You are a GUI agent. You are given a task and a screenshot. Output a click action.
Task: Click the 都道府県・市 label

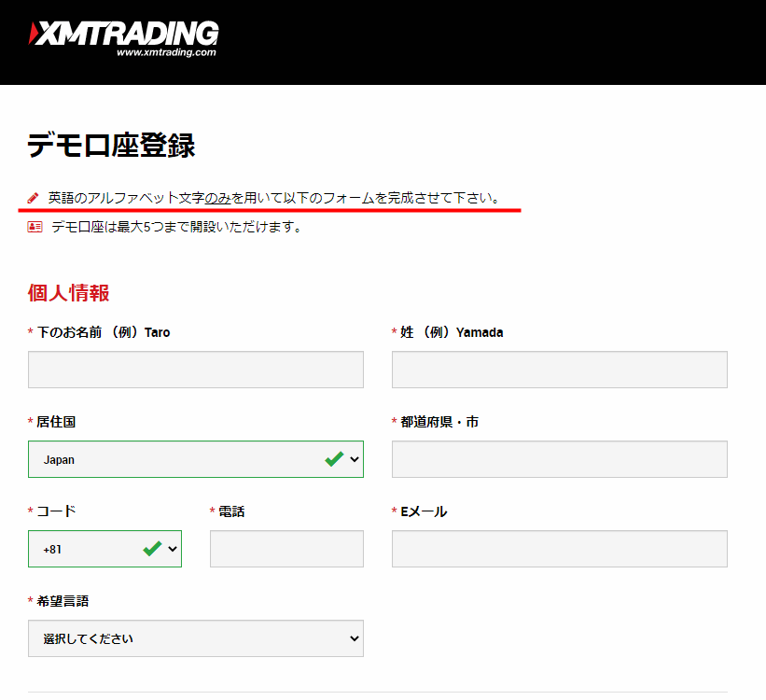pos(439,422)
